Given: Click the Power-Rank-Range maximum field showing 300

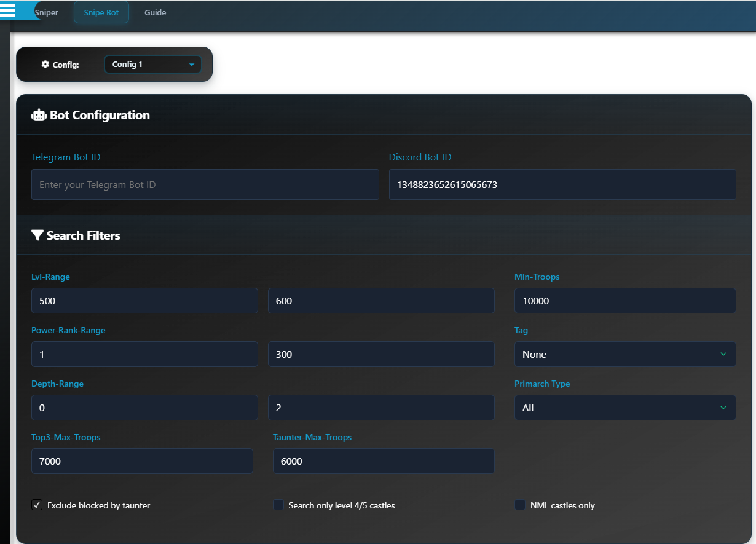Looking at the screenshot, I should 381,355.
